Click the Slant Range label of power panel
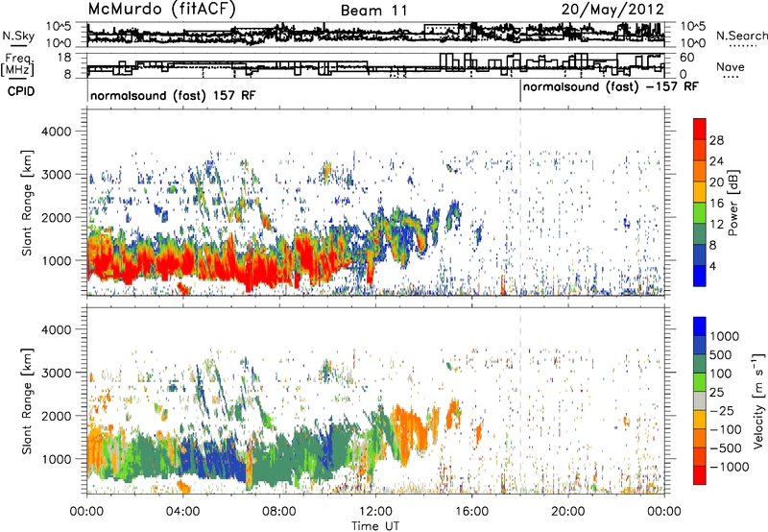 tap(27, 203)
